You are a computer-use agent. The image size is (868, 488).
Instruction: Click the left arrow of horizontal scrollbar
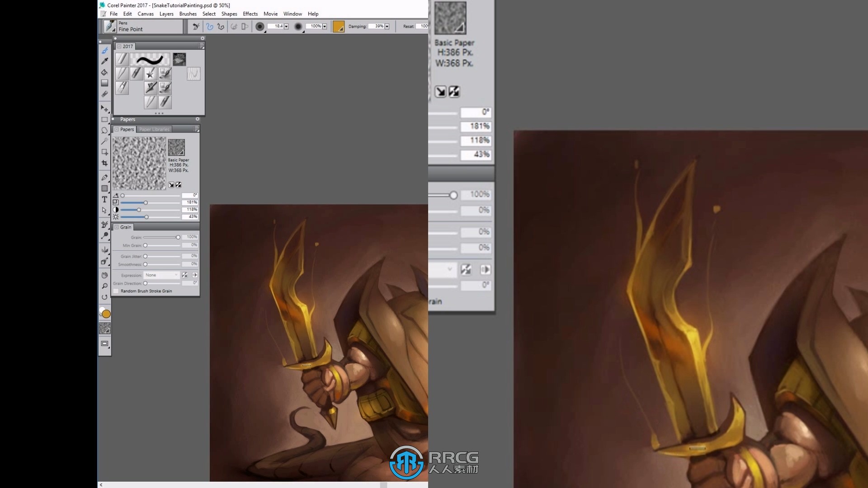pos(101,485)
